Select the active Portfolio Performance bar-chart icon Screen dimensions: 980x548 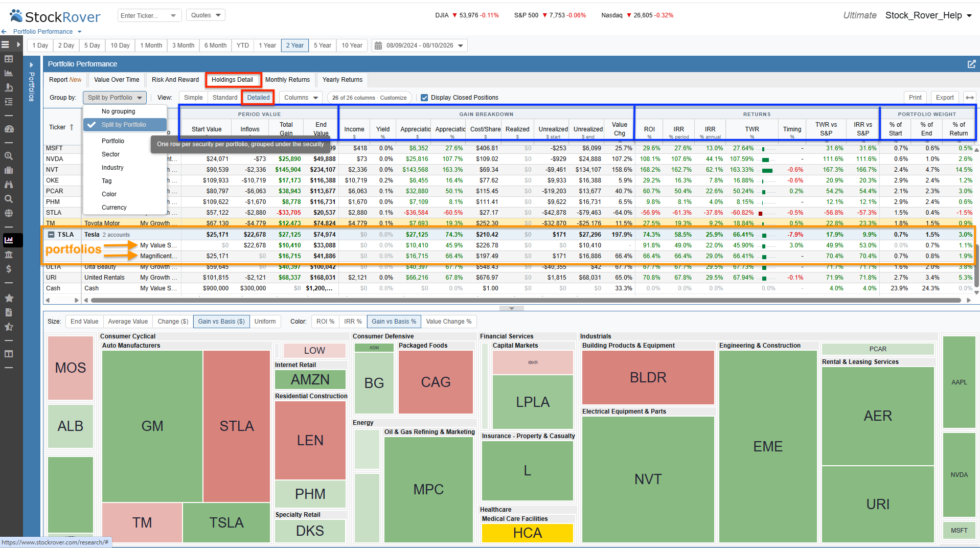tap(9, 240)
